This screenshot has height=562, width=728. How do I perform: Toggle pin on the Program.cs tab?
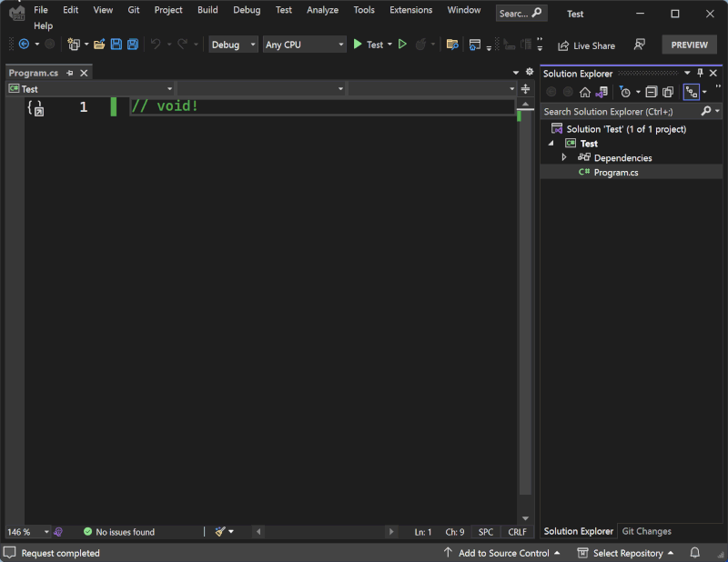pos(70,73)
